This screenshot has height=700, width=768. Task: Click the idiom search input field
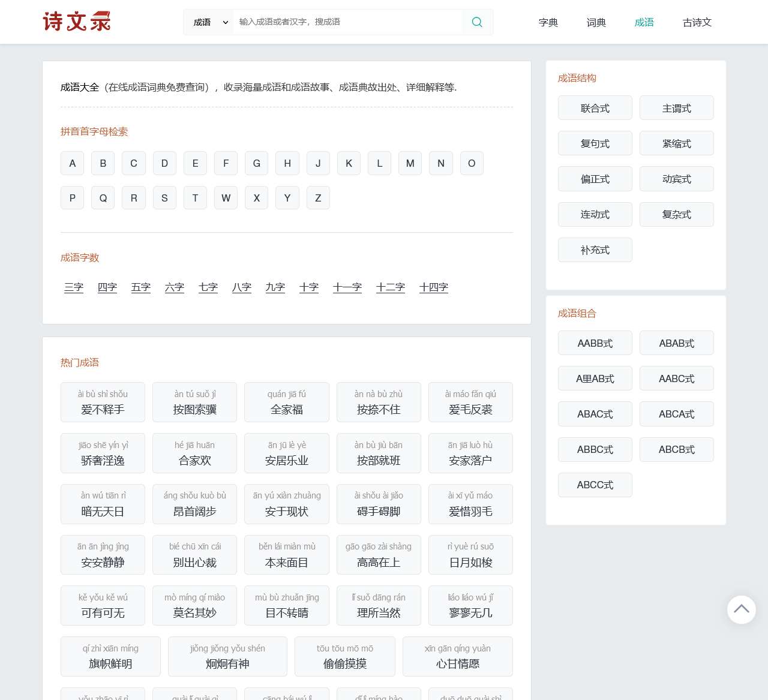coord(348,22)
